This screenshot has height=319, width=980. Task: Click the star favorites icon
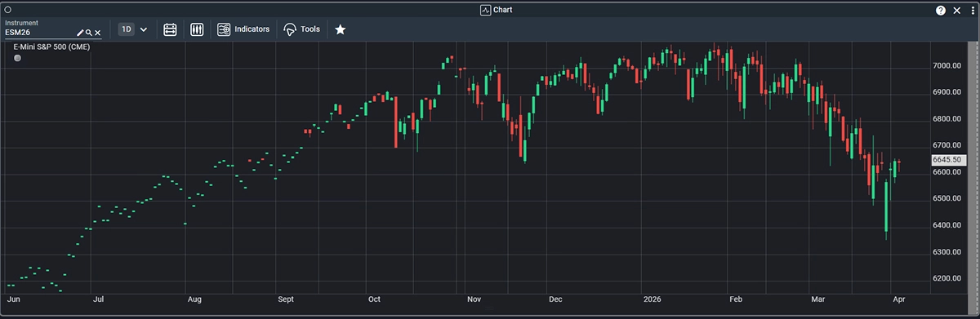tap(340, 29)
